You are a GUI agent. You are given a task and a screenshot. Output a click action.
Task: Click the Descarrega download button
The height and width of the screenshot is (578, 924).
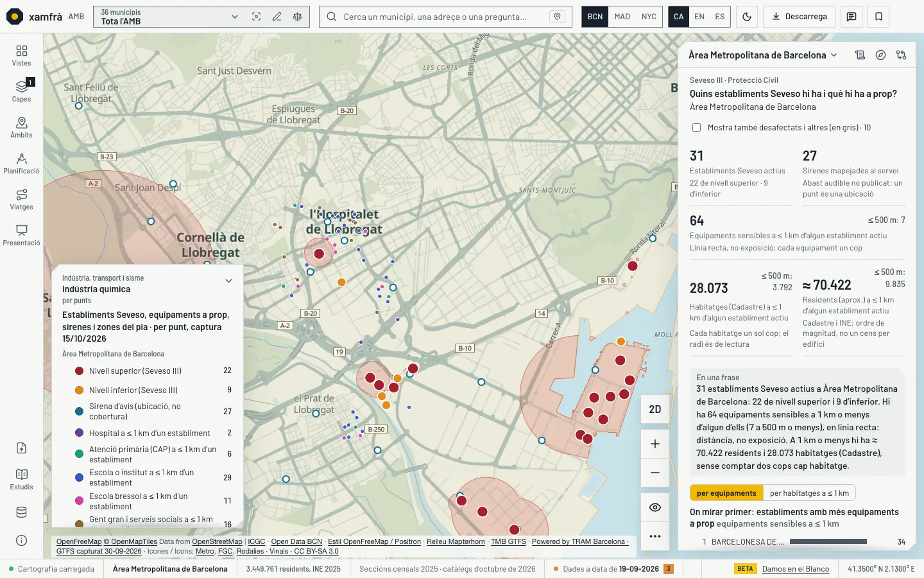pyautogui.click(x=799, y=17)
